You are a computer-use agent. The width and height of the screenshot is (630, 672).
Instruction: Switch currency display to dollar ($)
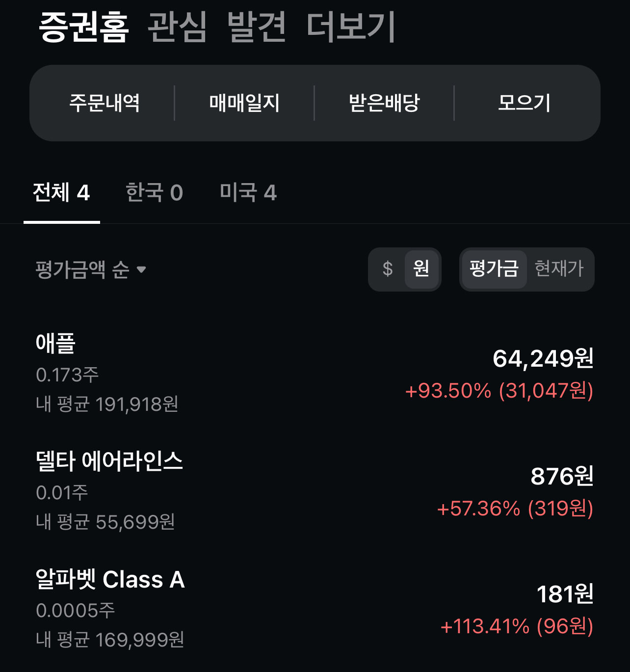tap(388, 269)
